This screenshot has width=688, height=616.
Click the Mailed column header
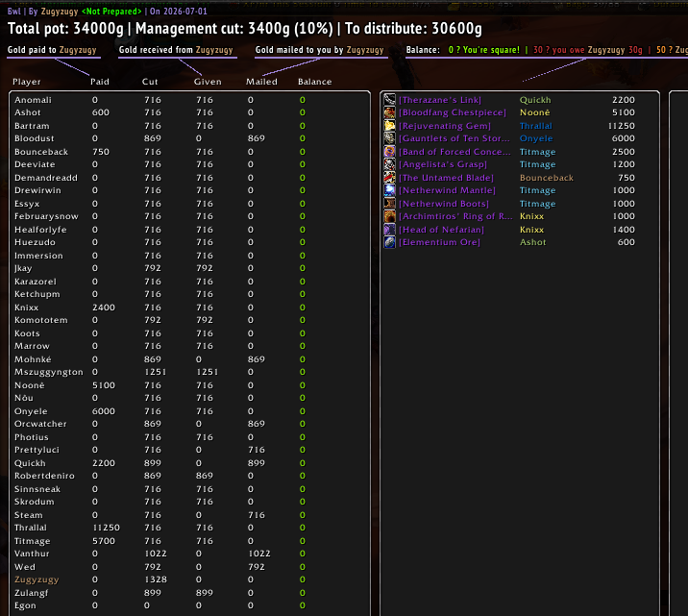point(261,82)
